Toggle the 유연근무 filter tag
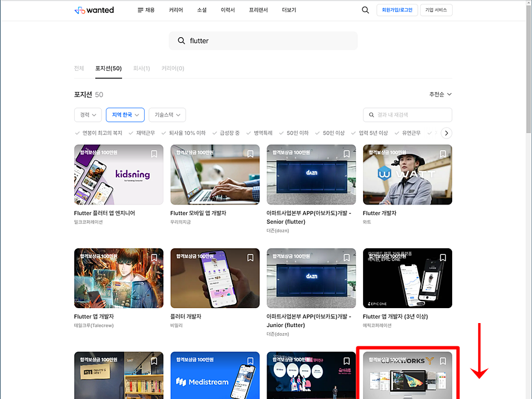The image size is (532, 399). [x=407, y=133]
